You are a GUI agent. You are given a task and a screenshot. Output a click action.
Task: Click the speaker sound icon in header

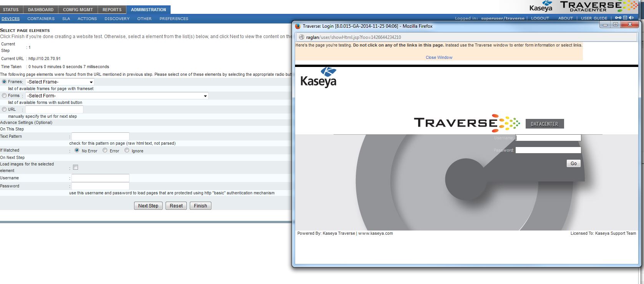[x=631, y=18]
